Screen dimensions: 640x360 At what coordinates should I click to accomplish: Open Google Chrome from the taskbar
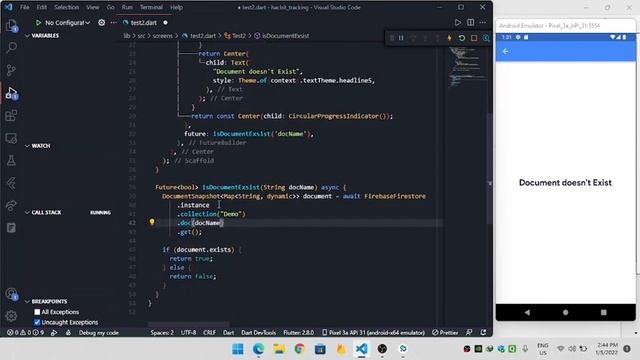(x=300, y=349)
